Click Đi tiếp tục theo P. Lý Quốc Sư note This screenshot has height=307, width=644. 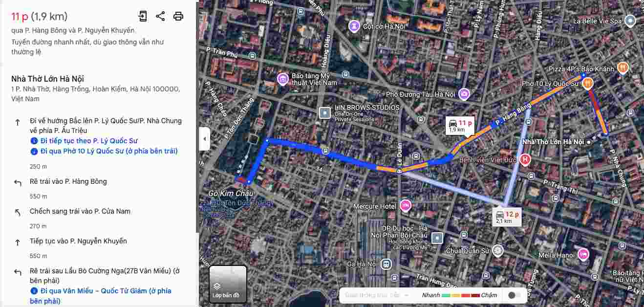coord(89,141)
